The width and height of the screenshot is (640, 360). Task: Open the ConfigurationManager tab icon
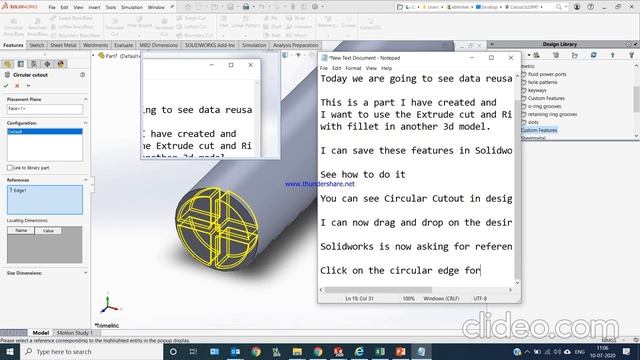point(34,64)
